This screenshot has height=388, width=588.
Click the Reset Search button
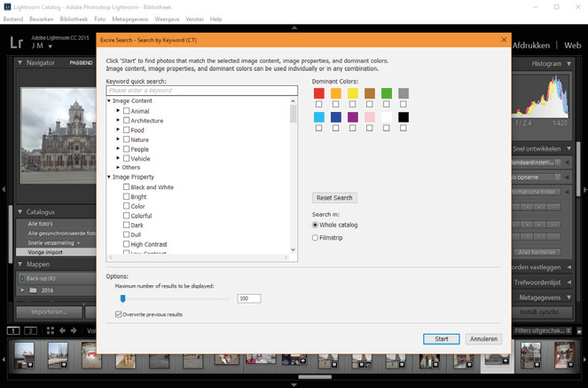pos(334,197)
